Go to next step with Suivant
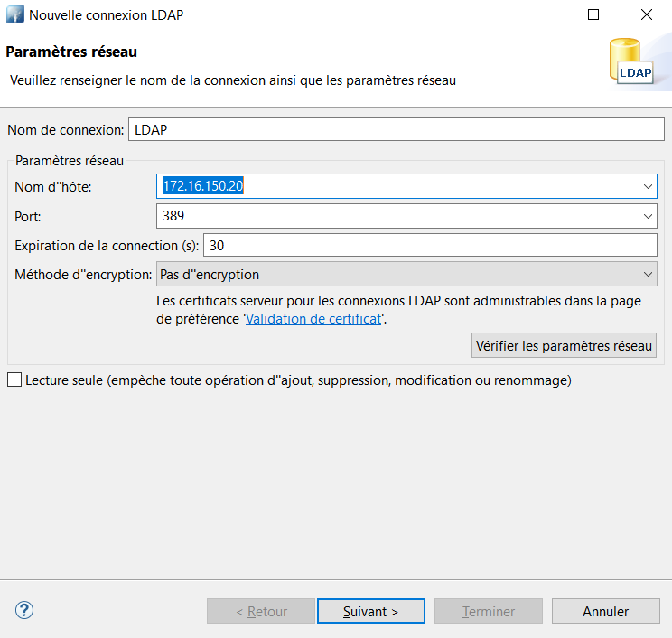The width and height of the screenshot is (672, 638). pos(370,611)
